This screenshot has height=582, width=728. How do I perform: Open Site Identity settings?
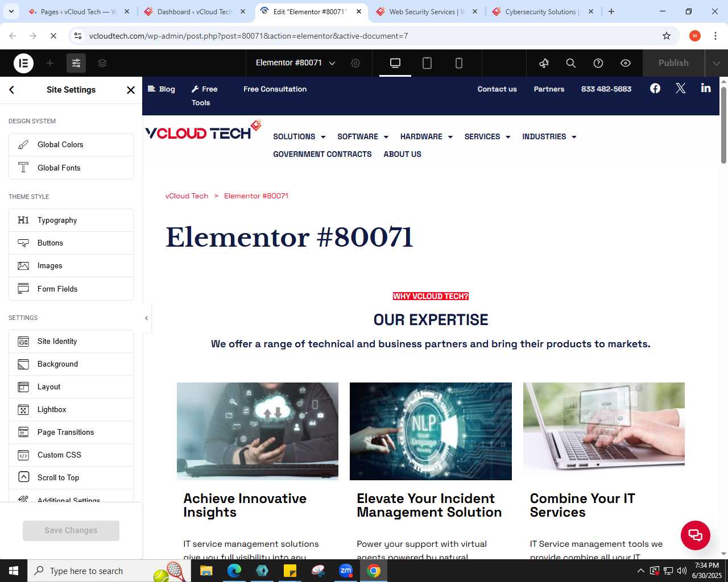(x=71, y=341)
